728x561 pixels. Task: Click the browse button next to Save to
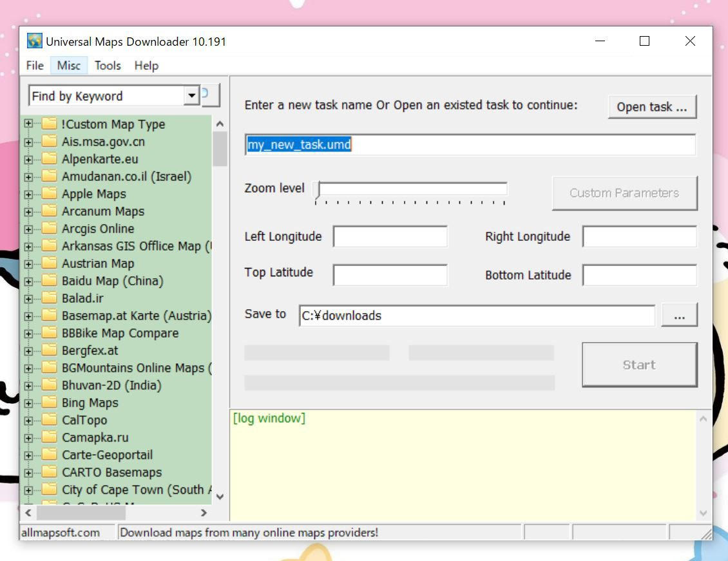tap(679, 316)
